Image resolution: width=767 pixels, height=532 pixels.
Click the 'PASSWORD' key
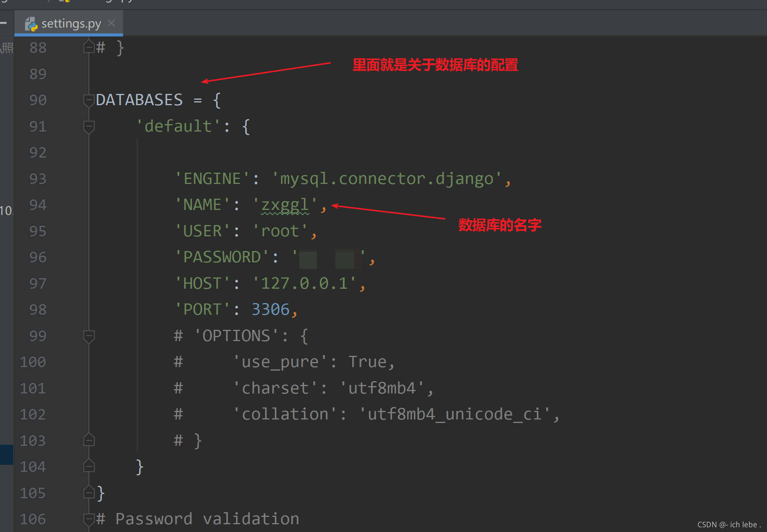click(x=222, y=257)
